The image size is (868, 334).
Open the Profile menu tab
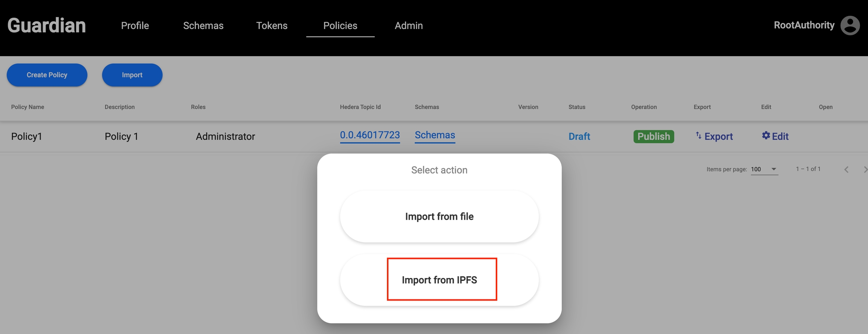(x=135, y=26)
